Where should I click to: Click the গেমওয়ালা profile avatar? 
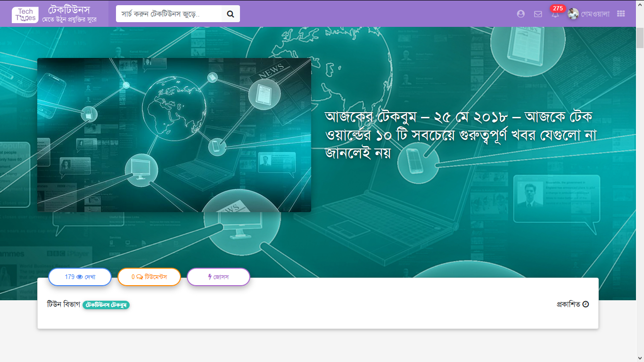point(573,14)
